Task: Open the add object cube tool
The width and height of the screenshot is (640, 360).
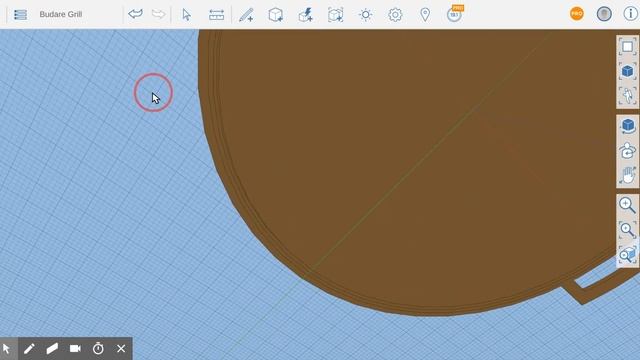Action: click(x=276, y=15)
